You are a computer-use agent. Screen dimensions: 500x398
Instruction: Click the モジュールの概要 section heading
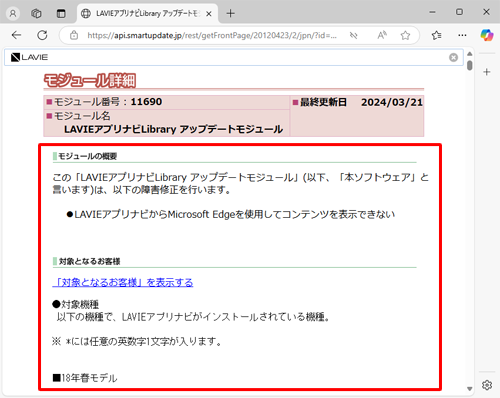[x=87, y=156]
